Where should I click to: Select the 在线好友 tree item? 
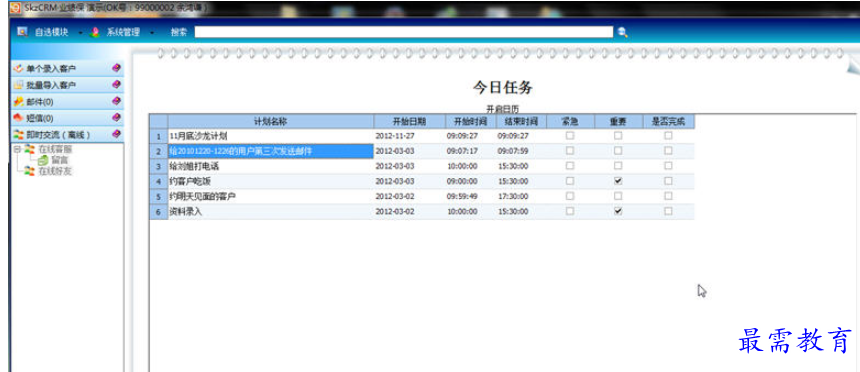[54, 171]
